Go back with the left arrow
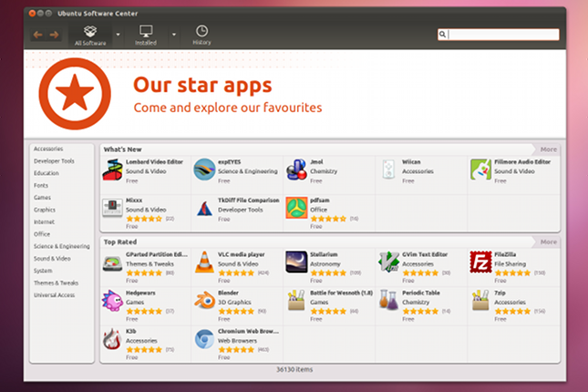This screenshot has width=588, height=392. pos(38,35)
